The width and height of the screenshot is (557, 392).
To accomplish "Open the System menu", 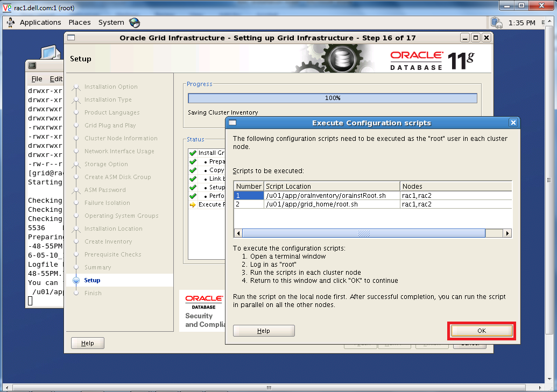I will (111, 23).
